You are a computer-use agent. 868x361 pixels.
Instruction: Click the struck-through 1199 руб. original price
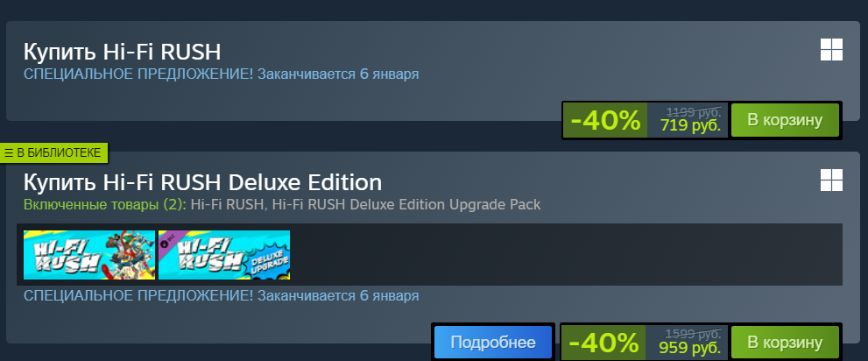(x=694, y=110)
